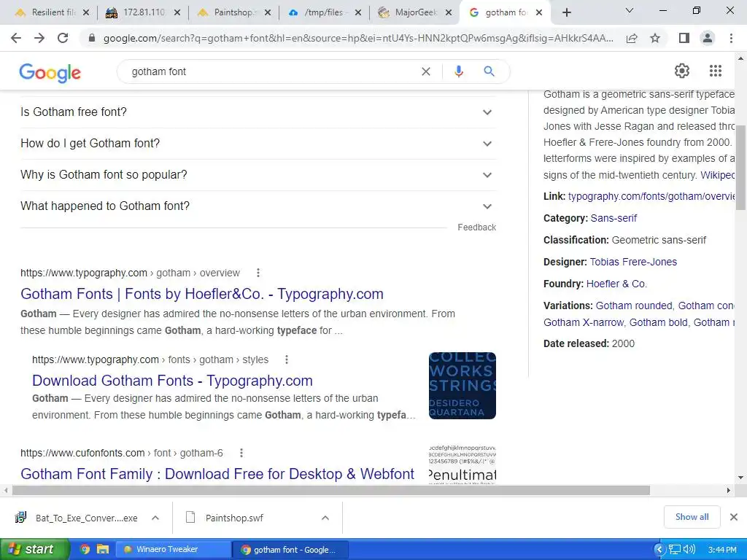Open Google apps grid
Image resolution: width=747 pixels, height=560 pixels.
(716, 71)
